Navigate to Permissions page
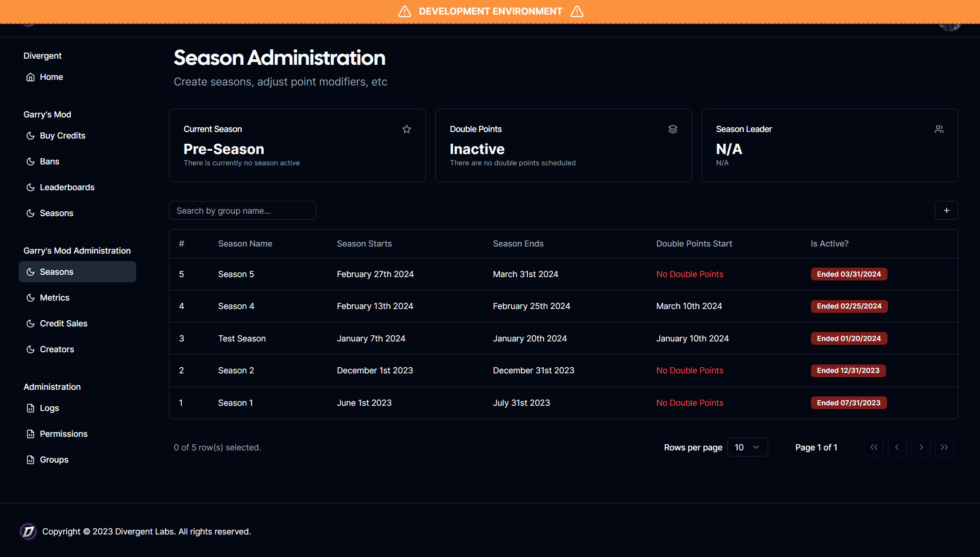This screenshot has height=557, width=980. tap(63, 434)
